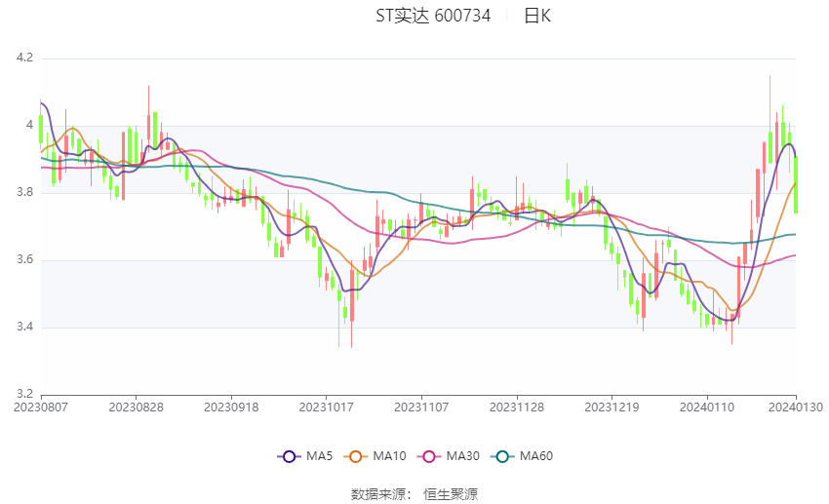Select the 20230828 date axis label
Viewport: 829px width, 504px height.
136,407
